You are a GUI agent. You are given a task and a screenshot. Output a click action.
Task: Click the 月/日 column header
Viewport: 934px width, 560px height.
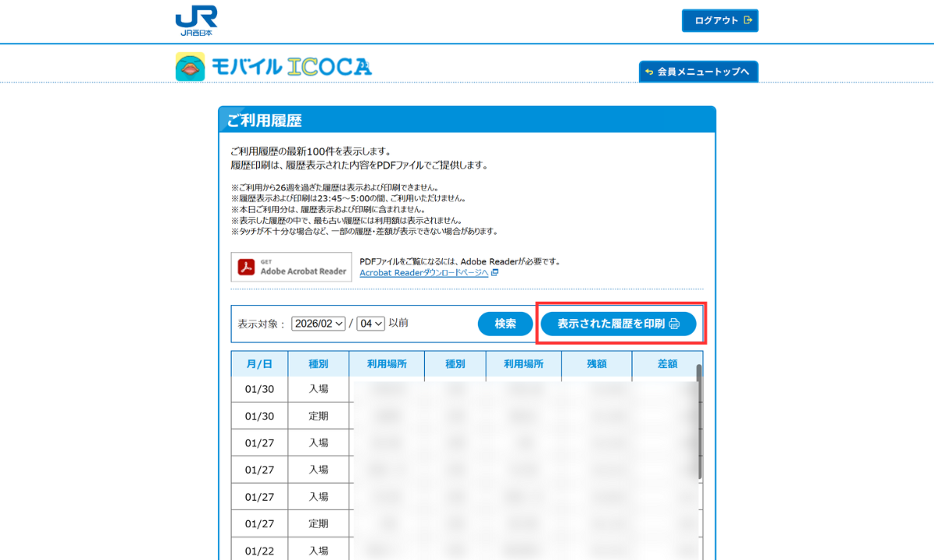coord(259,364)
